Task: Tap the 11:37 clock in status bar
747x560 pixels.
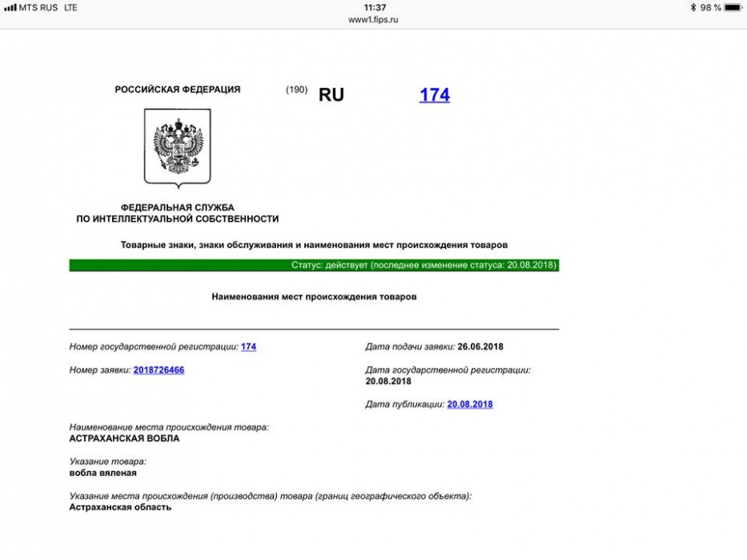Action: pyautogui.click(x=374, y=7)
